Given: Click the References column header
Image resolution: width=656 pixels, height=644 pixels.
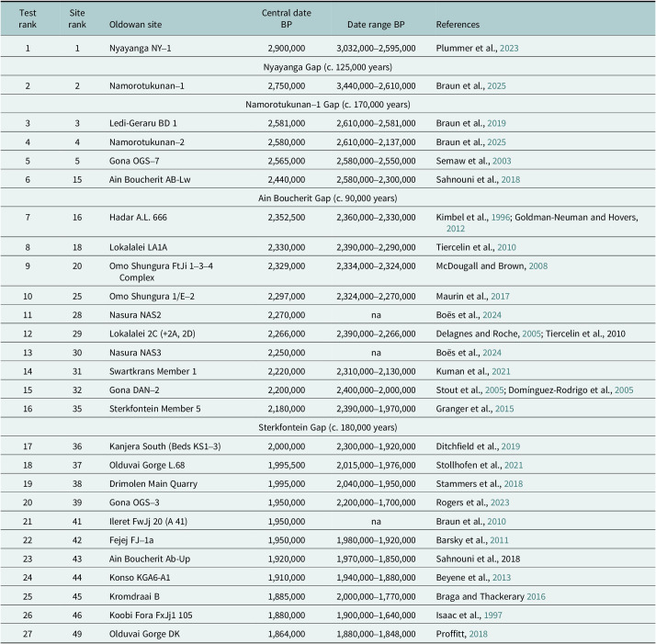Looking at the screenshot, I should pyautogui.click(x=458, y=24).
